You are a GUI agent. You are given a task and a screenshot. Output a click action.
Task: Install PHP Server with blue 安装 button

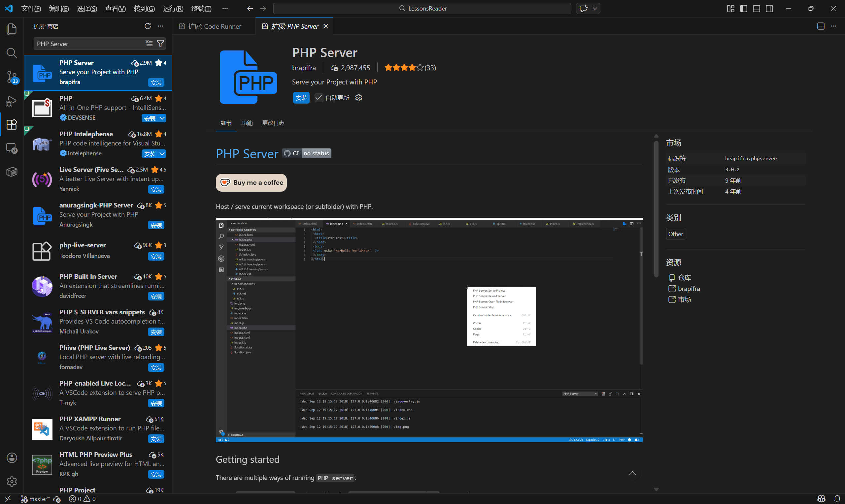point(301,98)
